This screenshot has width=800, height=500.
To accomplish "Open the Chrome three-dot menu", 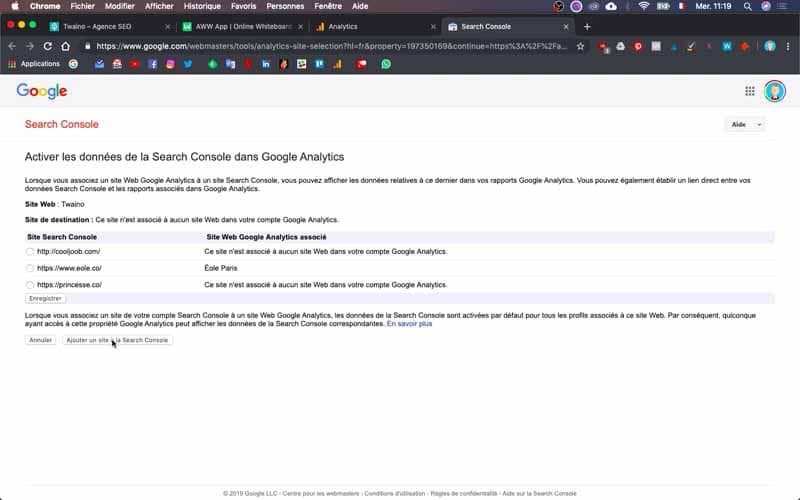I will pyautogui.click(x=788, y=46).
